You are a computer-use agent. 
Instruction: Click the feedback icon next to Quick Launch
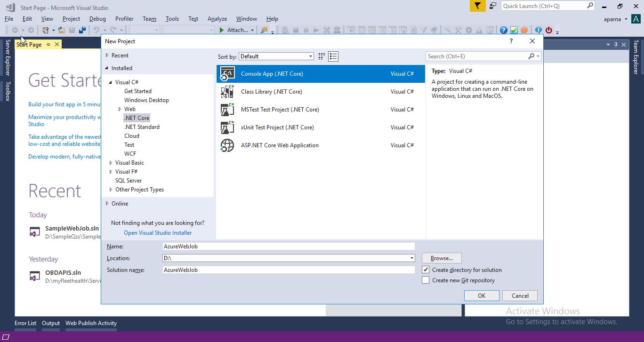click(493, 6)
